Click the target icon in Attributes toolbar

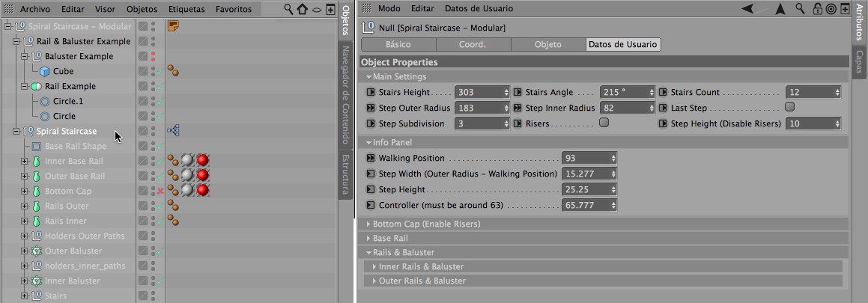pyautogui.click(x=831, y=9)
